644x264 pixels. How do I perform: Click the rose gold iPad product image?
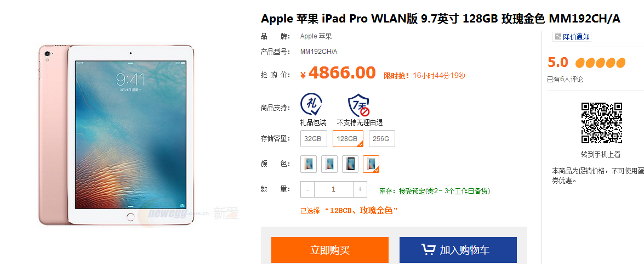116,135
